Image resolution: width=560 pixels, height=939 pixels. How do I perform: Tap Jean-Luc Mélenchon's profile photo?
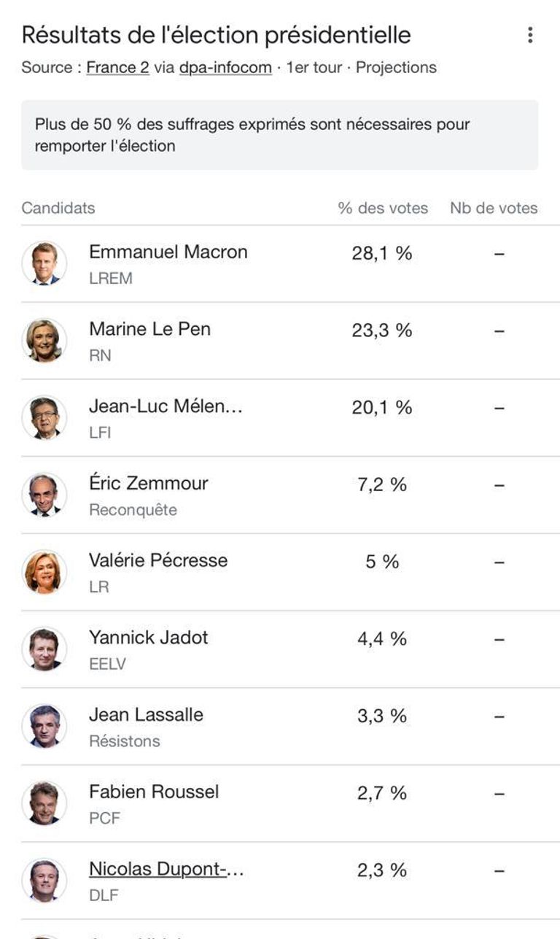(44, 418)
